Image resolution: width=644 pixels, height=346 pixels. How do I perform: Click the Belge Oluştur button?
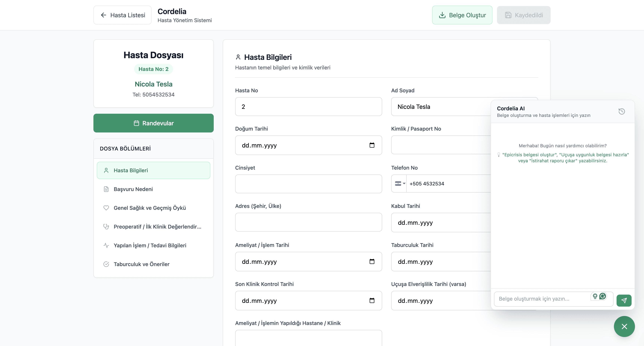point(462,15)
